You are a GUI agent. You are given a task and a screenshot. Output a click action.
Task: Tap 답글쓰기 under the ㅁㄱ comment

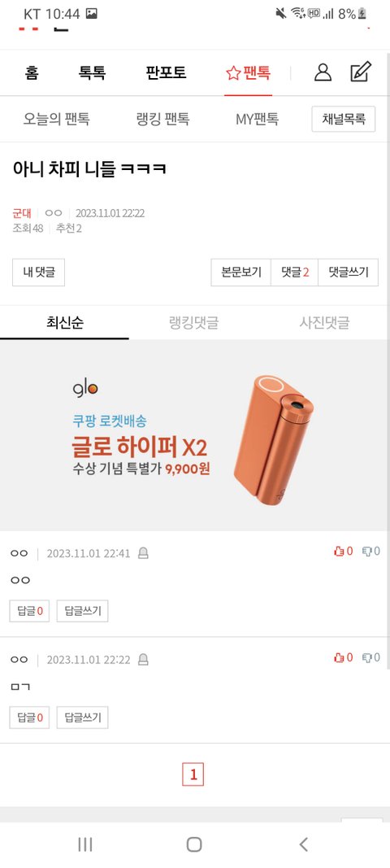tap(82, 718)
